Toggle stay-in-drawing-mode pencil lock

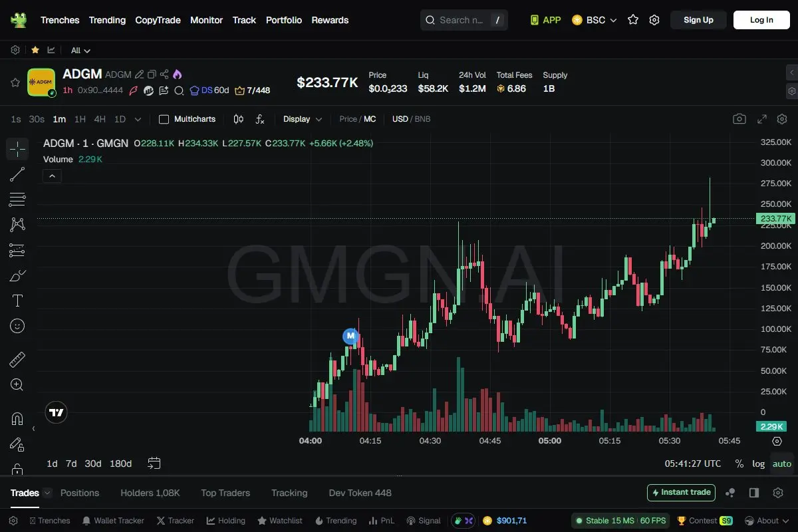tap(17, 444)
